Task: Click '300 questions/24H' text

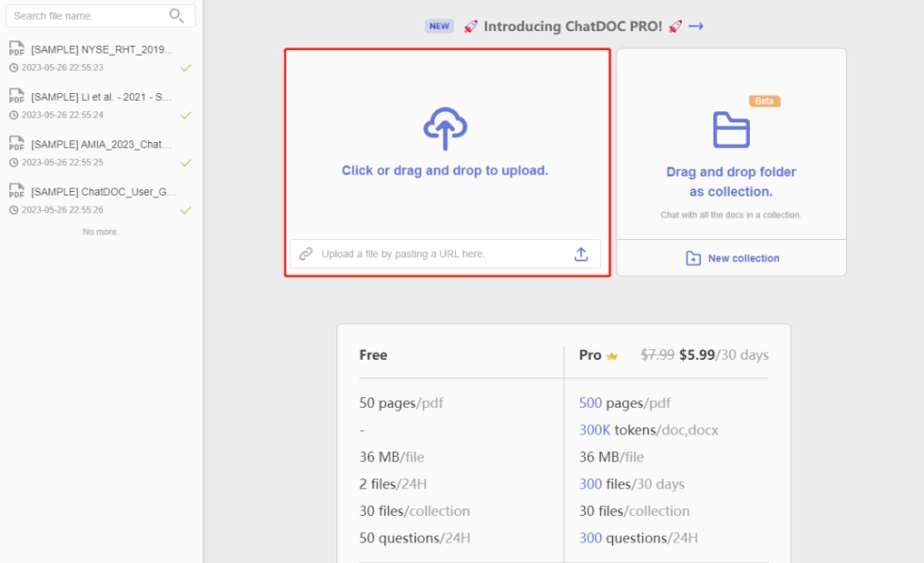Action: click(639, 539)
